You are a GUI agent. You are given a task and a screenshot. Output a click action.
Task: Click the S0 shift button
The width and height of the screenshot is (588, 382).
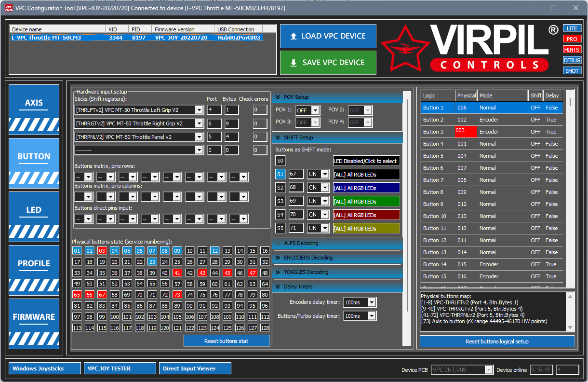tap(281, 161)
